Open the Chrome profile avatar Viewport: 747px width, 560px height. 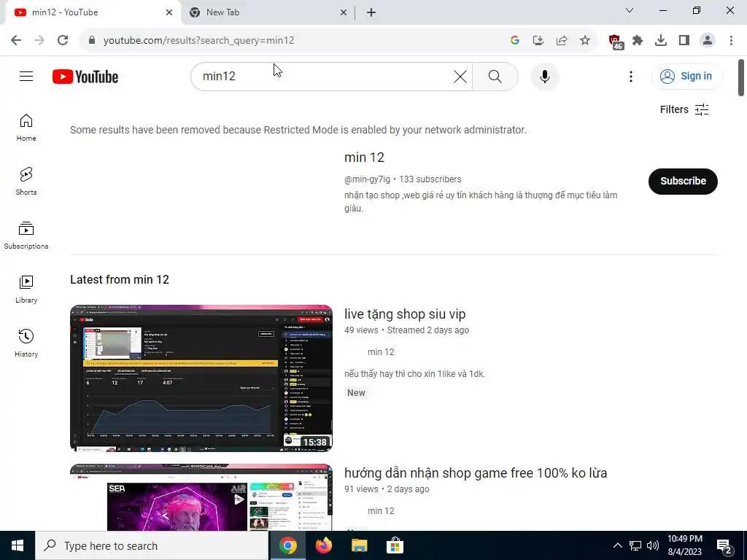708,40
